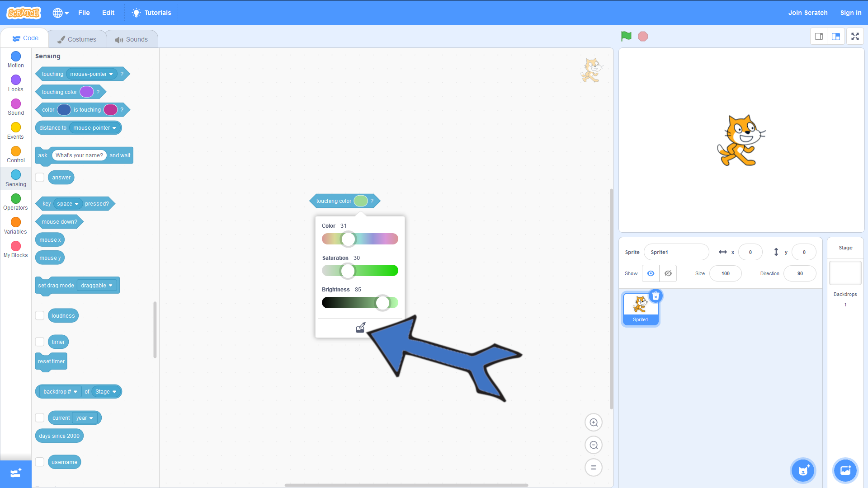Expand the space key dropdown
868x488 pixels.
(x=68, y=204)
